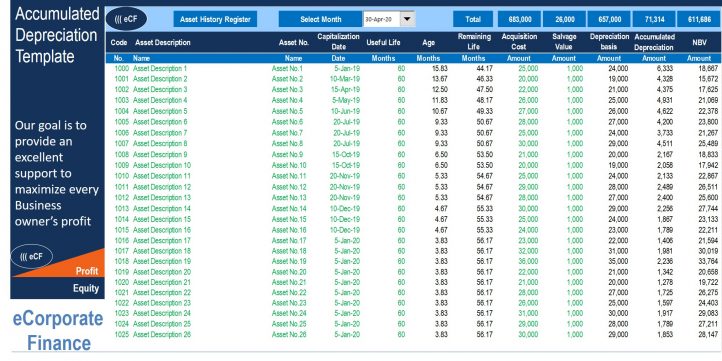Select the 683,000 total acquisition cost cell
Viewport: 722px width, 361px height.
520,19
